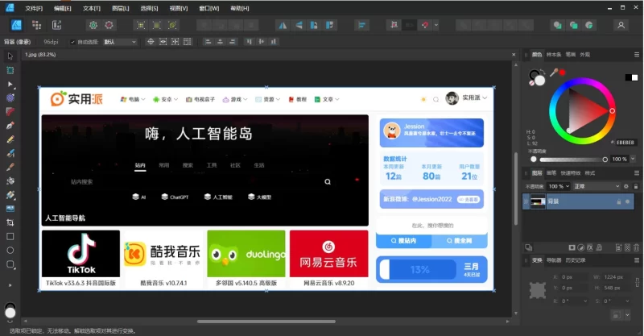Image resolution: width=644 pixels, height=336 pixels.
Task: Click the Intersect boolean operation icon
Action: [x=589, y=25]
